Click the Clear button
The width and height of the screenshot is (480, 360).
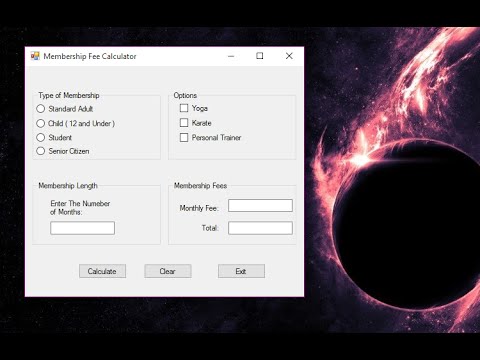168,271
